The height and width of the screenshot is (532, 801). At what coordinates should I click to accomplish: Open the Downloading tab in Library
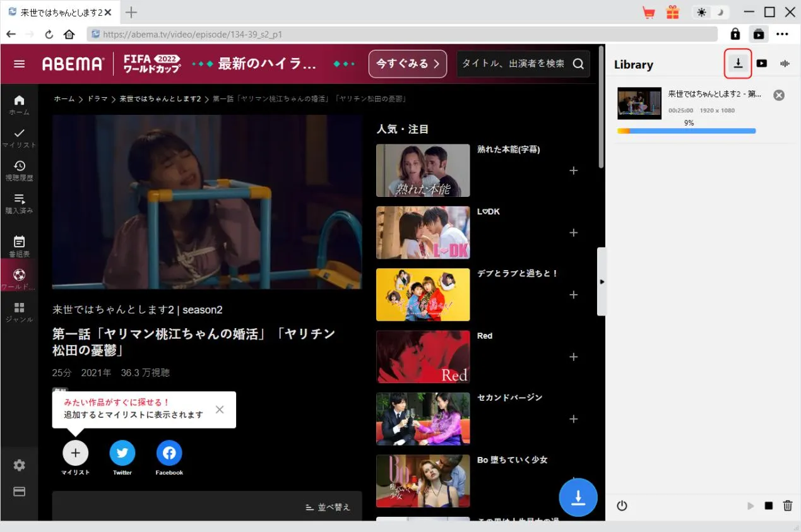click(738, 63)
